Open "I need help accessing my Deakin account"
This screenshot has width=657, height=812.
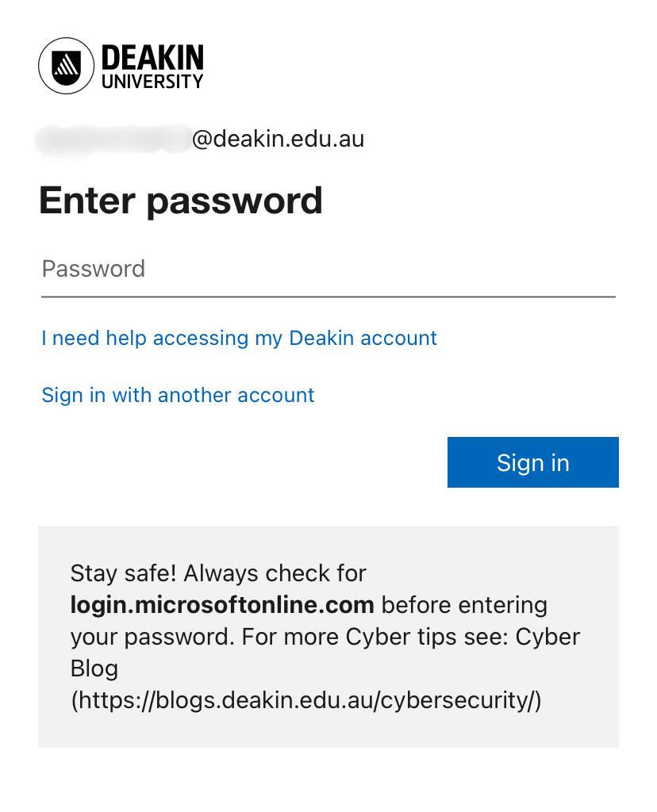click(x=239, y=339)
